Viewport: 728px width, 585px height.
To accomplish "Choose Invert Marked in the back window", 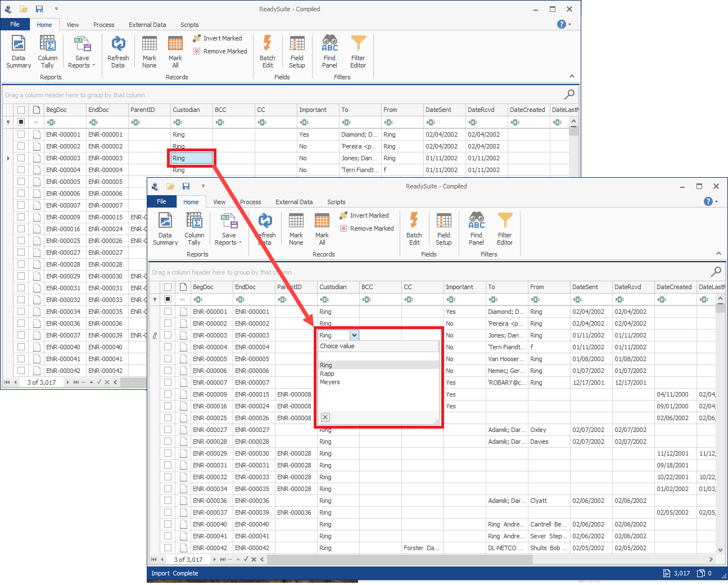I will (218, 38).
